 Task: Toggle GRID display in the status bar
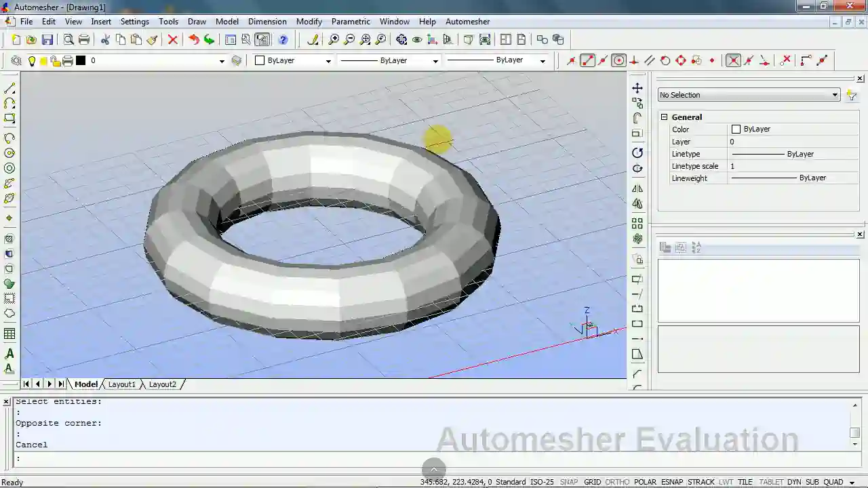click(592, 482)
